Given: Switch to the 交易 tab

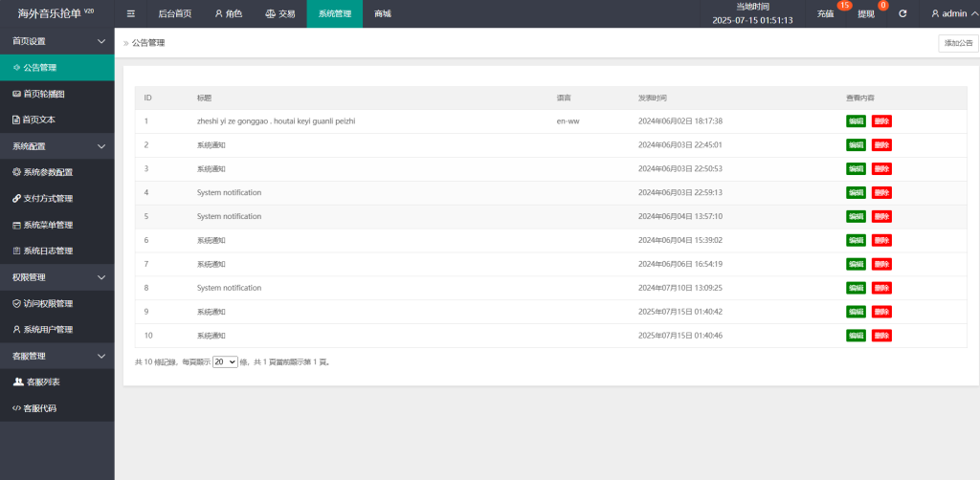Looking at the screenshot, I should point(280,13).
